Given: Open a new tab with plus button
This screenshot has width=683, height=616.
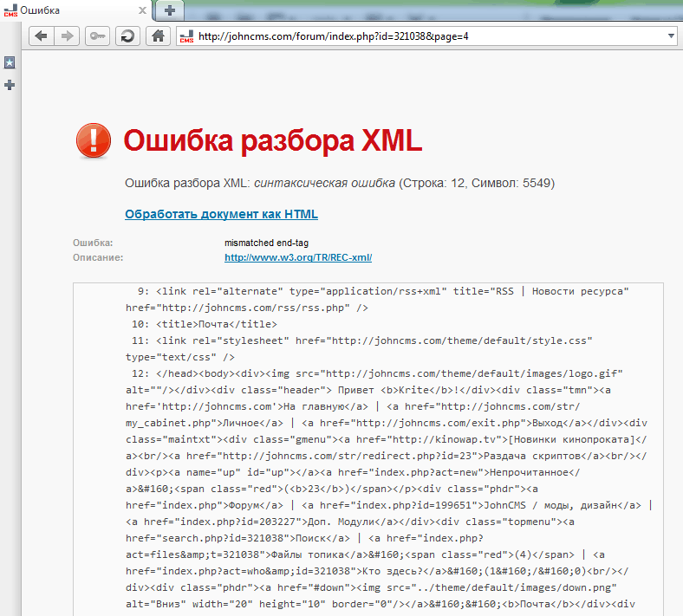Looking at the screenshot, I should pos(171,10).
